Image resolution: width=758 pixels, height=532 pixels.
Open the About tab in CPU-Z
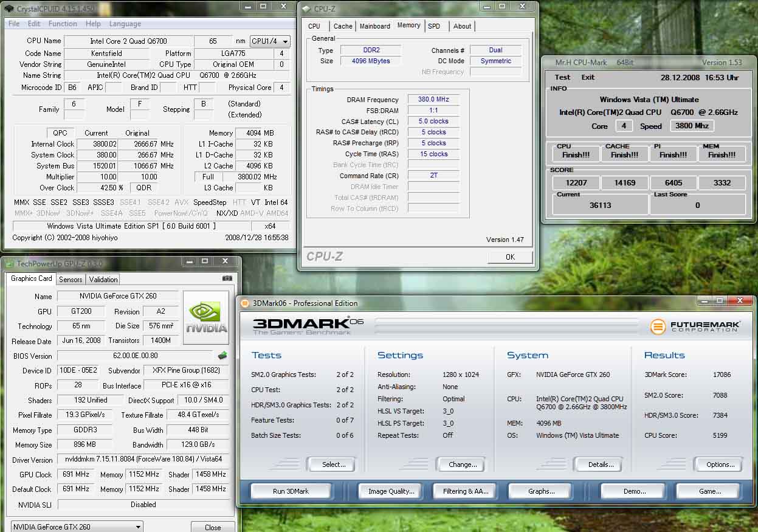[x=462, y=26]
